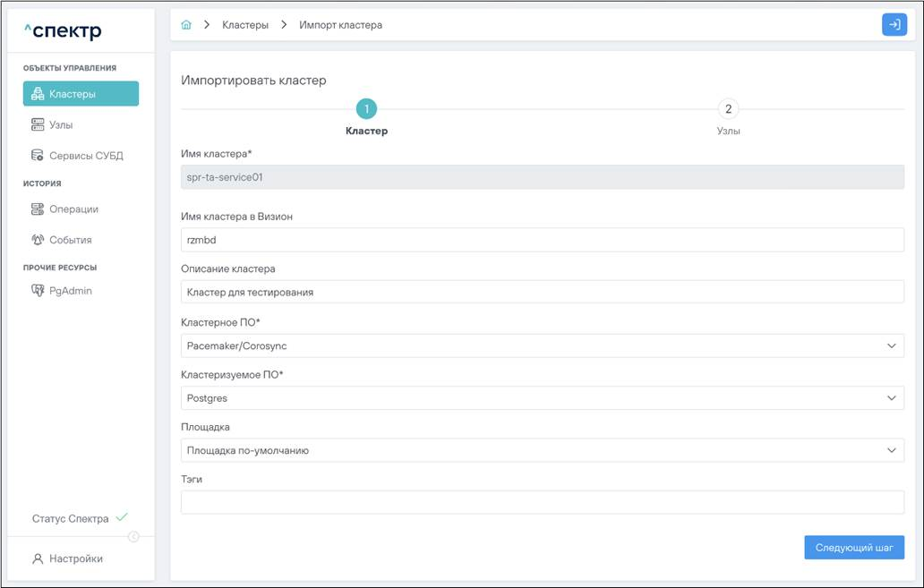Click the Сервисы СУБД database icon
This screenshot has height=588, width=924.
coord(38,156)
